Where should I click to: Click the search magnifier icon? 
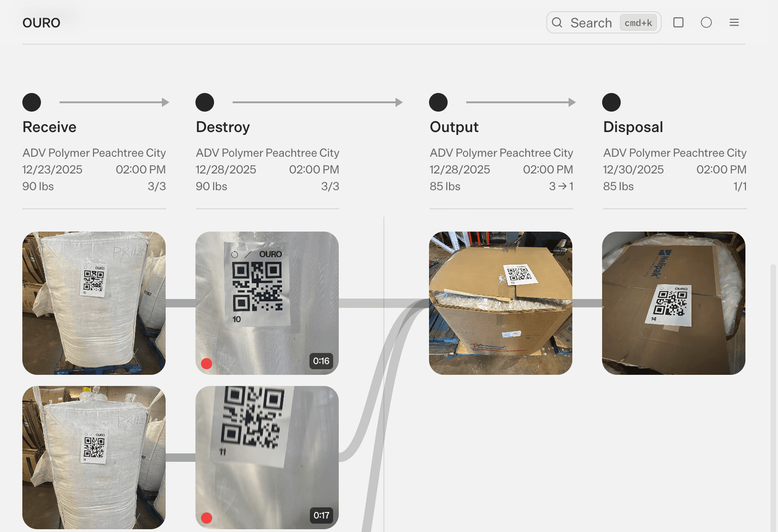(557, 22)
